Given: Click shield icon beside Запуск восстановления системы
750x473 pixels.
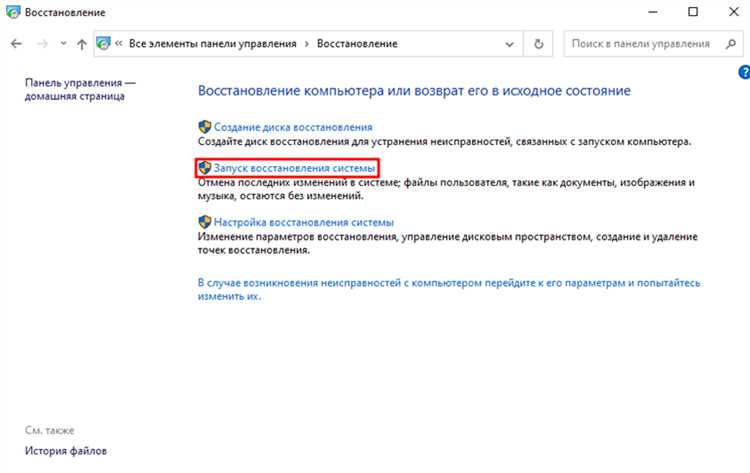Looking at the screenshot, I should [205, 168].
